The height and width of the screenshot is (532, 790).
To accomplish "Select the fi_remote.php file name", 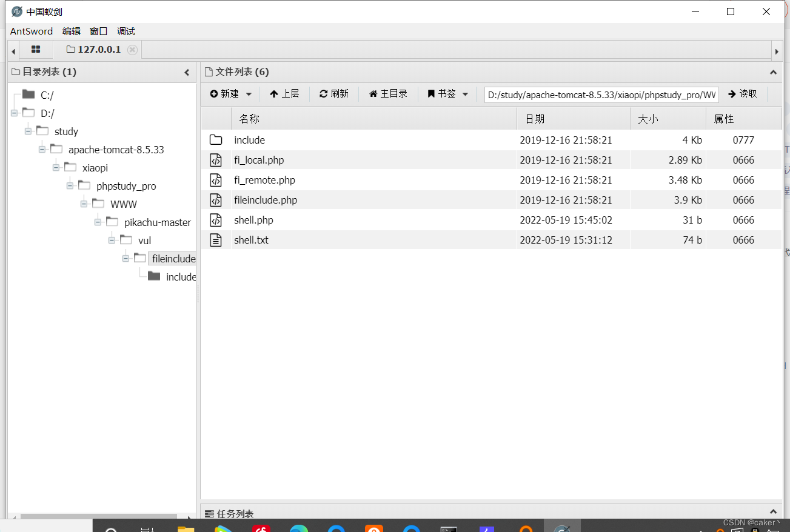I will [x=264, y=180].
